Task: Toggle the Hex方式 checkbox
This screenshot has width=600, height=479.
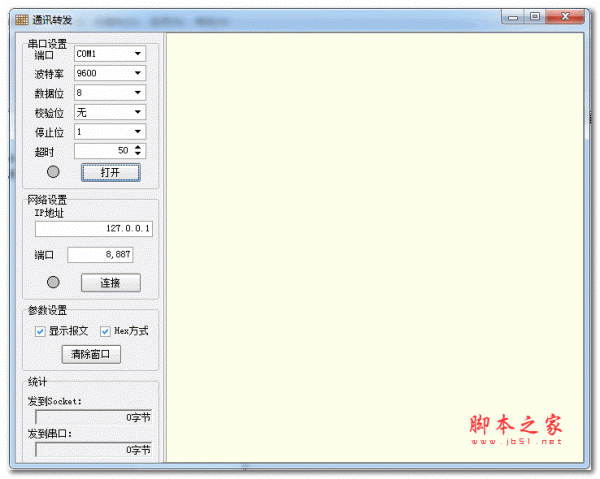Action: pos(105,331)
